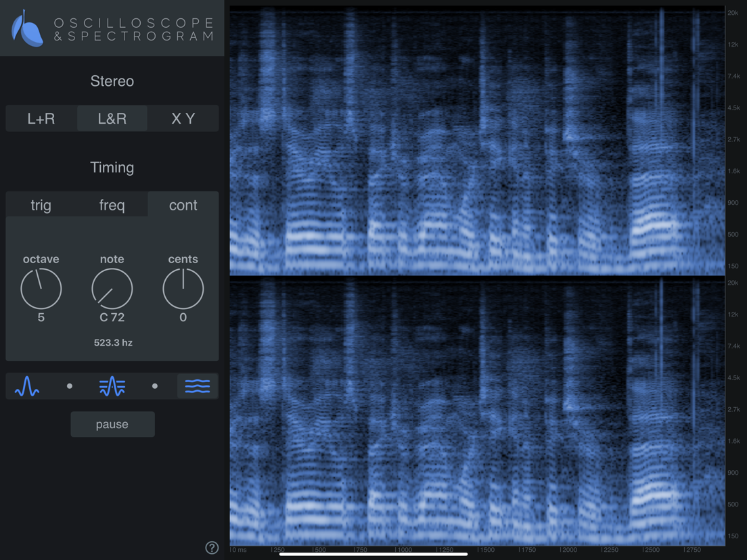Click the dot between oscilloscope and spectrum icons
This screenshot has width=747, height=560.
point(69,386)
